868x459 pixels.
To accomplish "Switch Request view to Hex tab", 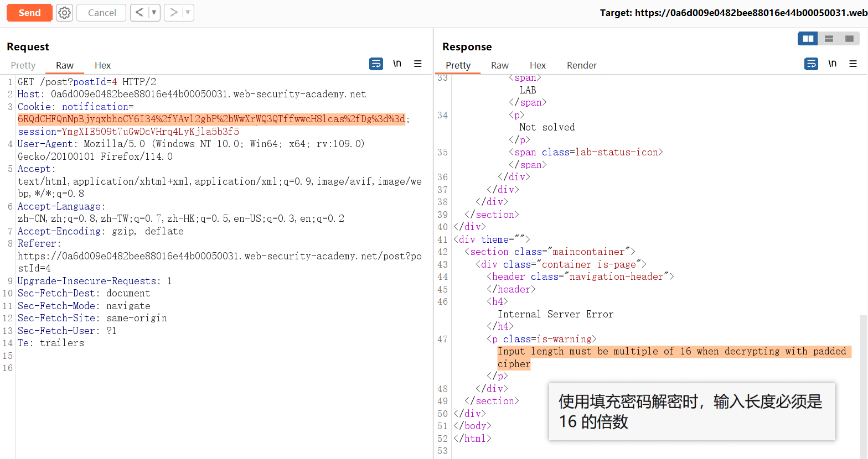I will (102, 65).
